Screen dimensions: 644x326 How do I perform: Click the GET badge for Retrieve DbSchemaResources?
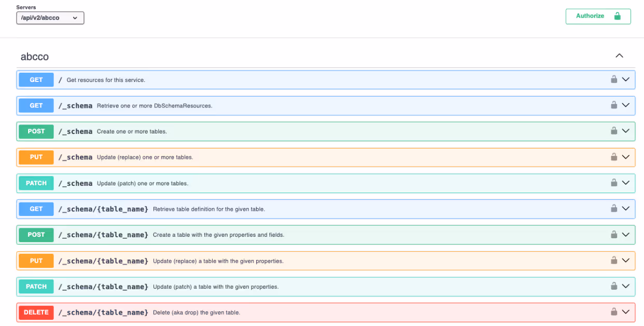[36, 105]
